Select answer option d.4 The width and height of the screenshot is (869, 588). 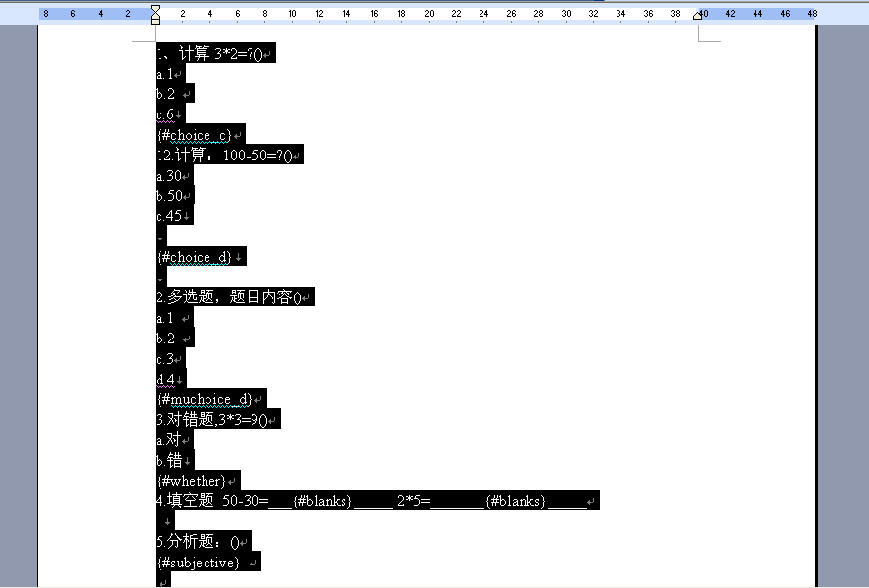pyautogui.click(x=167, y=379)
